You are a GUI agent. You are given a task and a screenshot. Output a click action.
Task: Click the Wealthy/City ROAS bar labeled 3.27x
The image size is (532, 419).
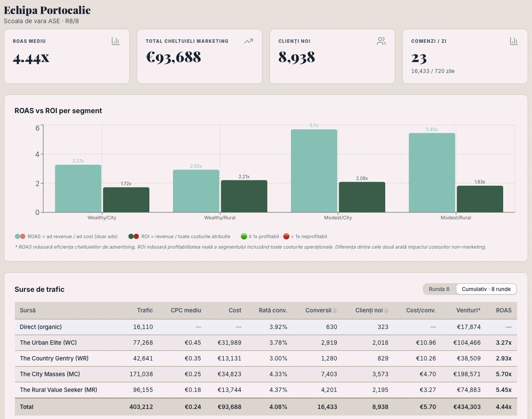coord(78,188)
